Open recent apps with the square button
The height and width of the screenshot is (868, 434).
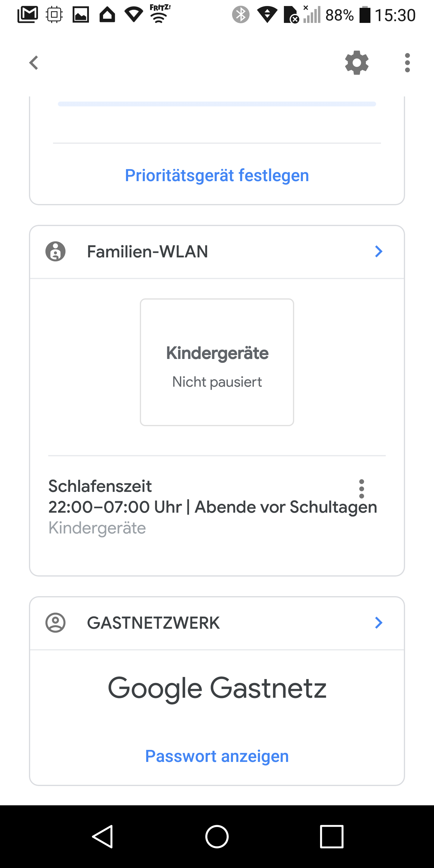[x=332, y=836]
